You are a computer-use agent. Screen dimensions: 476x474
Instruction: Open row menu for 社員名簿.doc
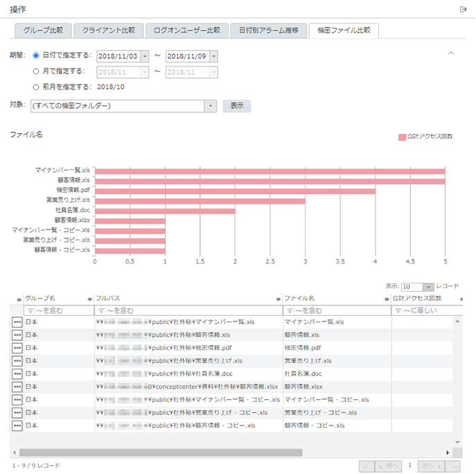coord(17,374)
